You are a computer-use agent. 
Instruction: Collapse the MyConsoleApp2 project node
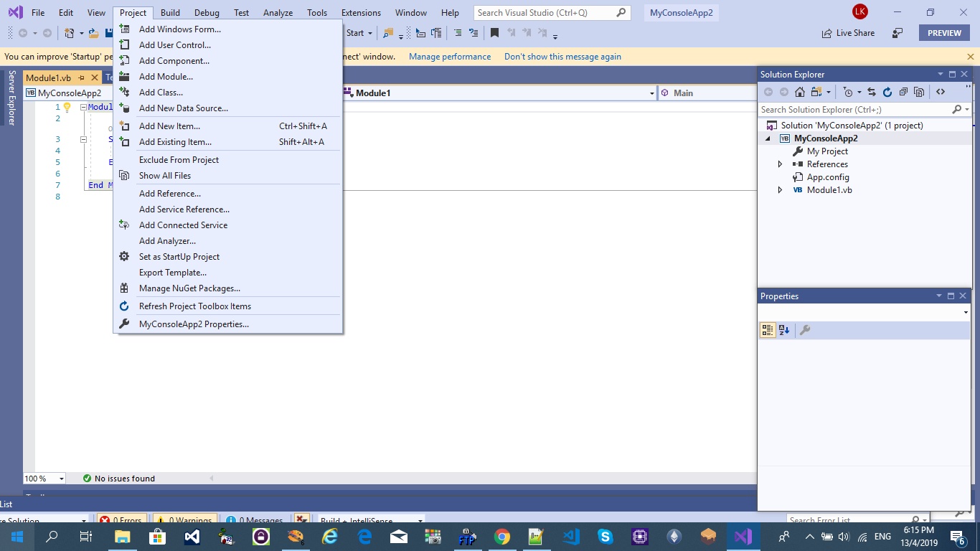pos(768,138)
